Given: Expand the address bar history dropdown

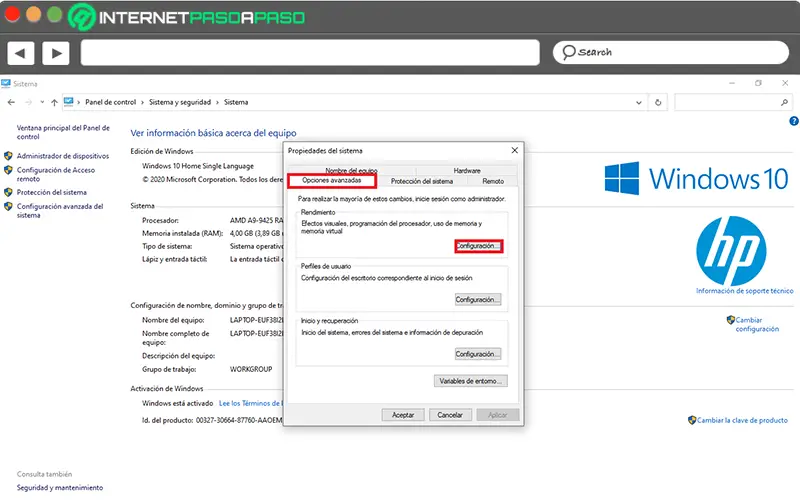Looking at the screenshot, I should pos(638,103).
